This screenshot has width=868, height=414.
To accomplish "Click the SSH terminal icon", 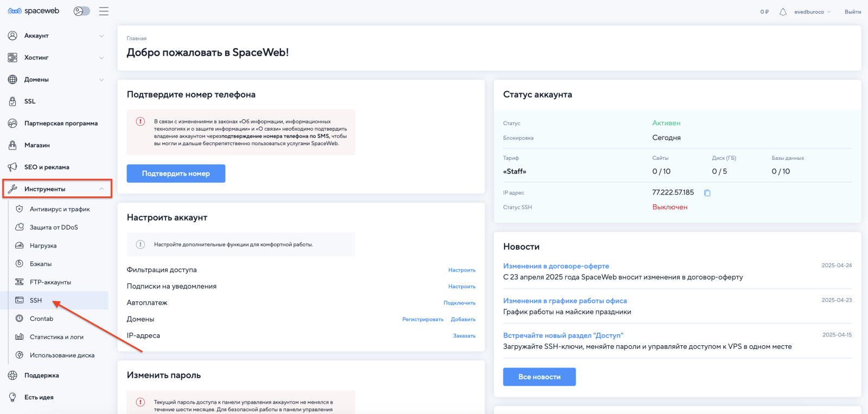I will tap(20, 300).
